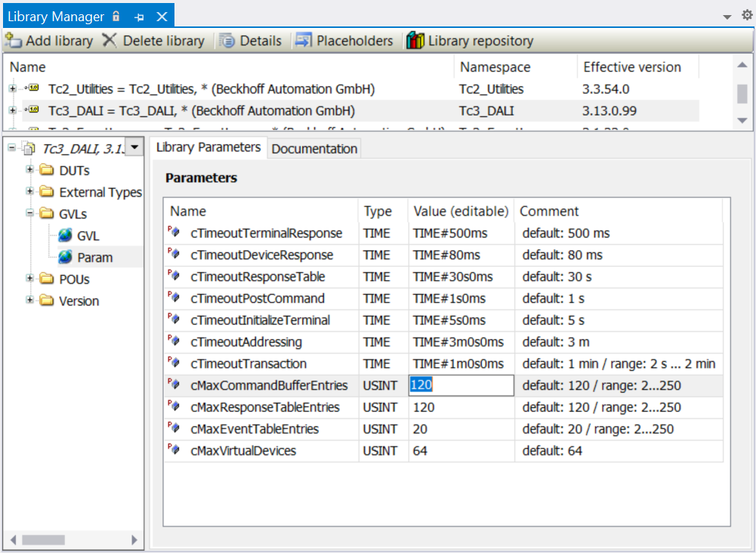Screen dimensions: 756x553
Task: Click the cMaxEventTableEntries value cell
Action: click(x=461, y=429)
